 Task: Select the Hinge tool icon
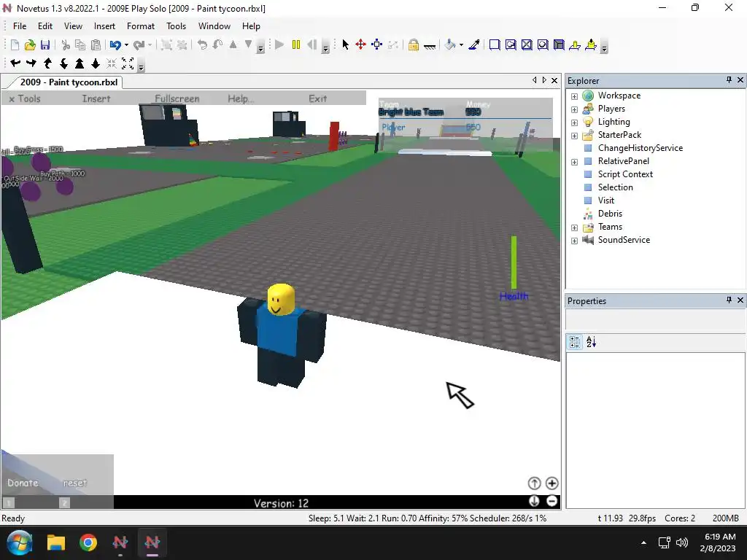(575, 44)
